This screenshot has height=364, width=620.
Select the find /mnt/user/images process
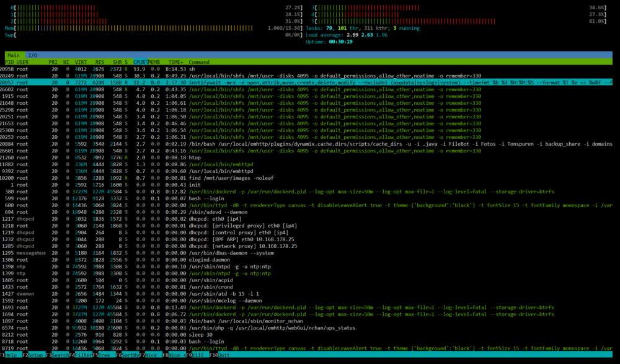[x=306, y=178]
